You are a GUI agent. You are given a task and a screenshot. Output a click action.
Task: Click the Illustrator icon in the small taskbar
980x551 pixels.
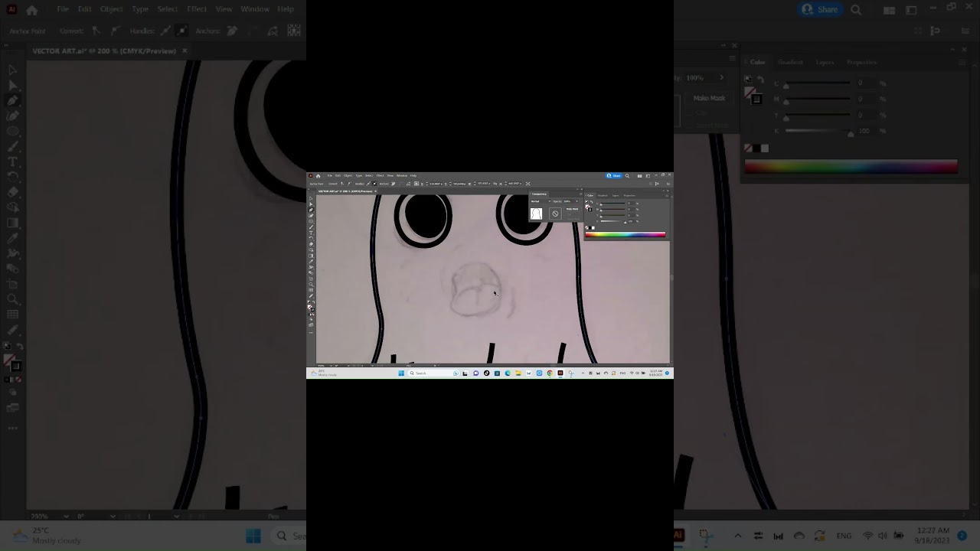[560, 373]
